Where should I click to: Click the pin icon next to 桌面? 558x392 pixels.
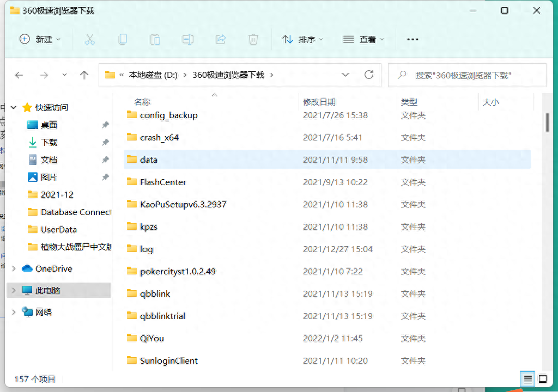[105, 125]
